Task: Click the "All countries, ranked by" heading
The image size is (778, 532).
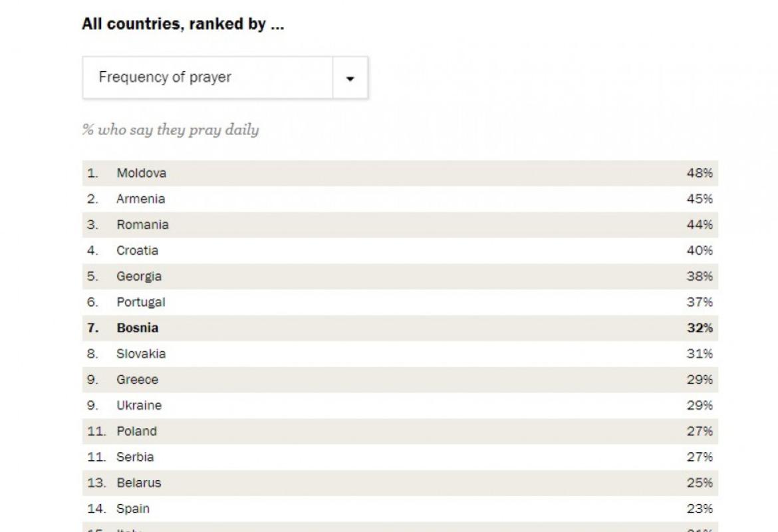Action: (x=183, y=25)
